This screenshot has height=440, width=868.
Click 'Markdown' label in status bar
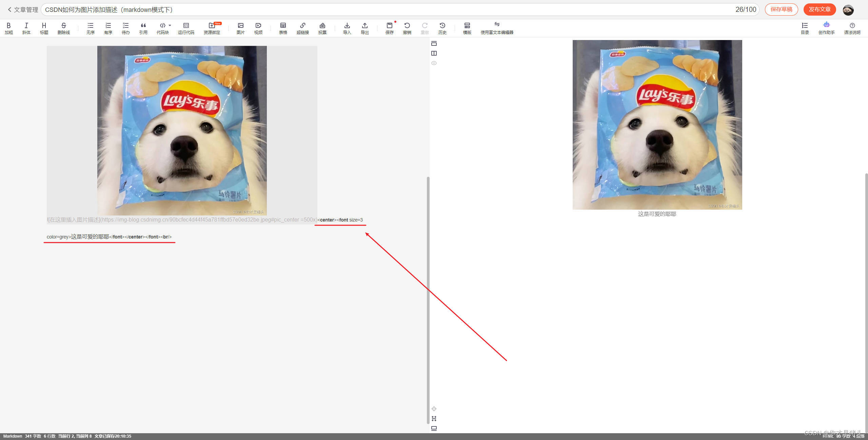point(13,436)
